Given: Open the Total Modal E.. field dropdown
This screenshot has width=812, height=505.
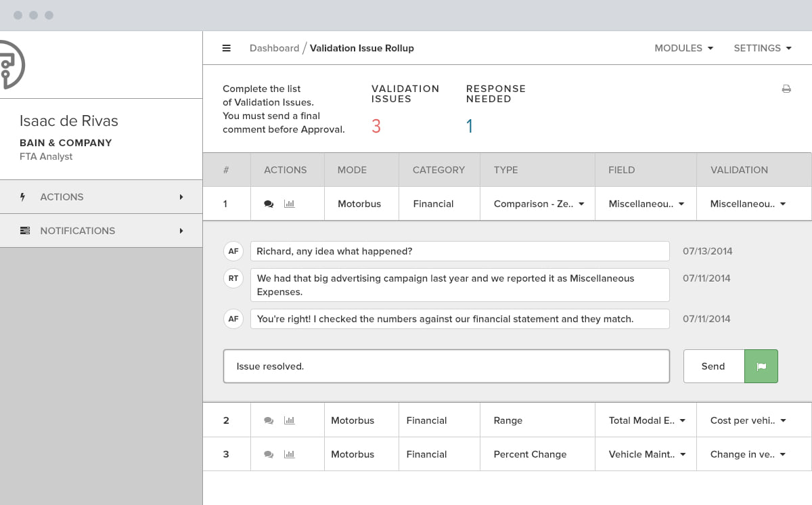Looking at the screenshot, I should (647, 420).
